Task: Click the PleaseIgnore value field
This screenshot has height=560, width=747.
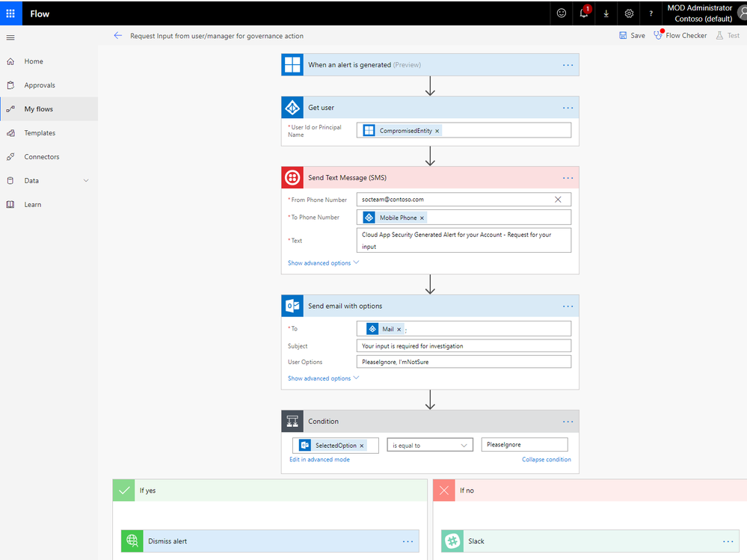Action: coord(524,445)
